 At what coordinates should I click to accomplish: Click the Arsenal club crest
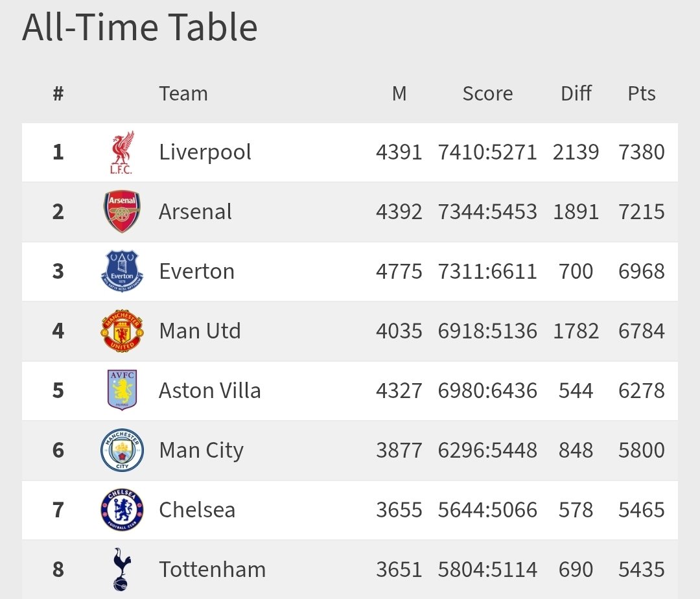(122, 212)
